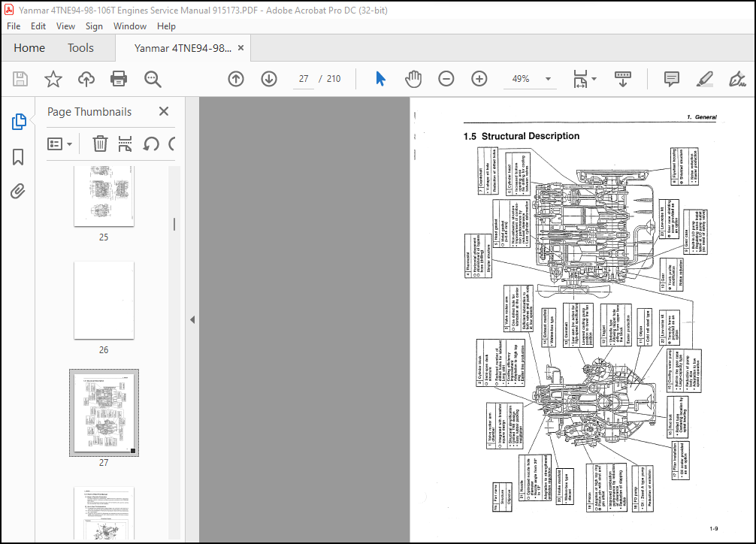This screenshot has width=756, height=544.
Task: Expand the page fit options arrow
Action: pos(594,79)
